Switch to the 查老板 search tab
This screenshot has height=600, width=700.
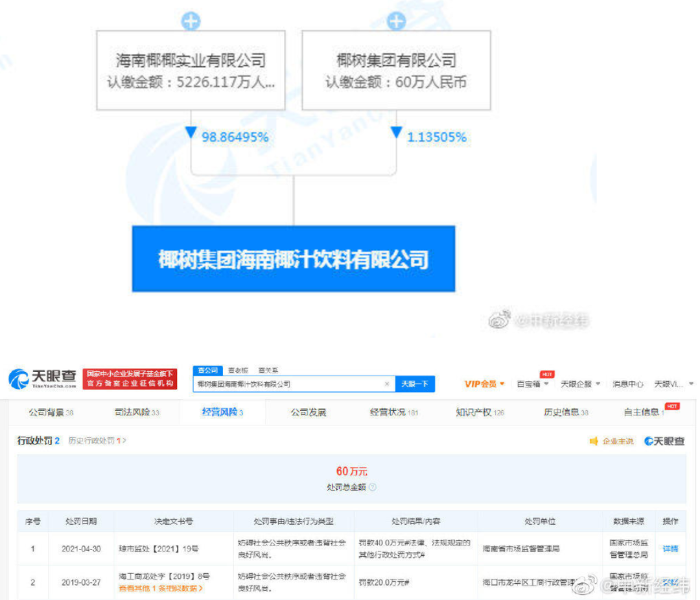coord(238,370)
